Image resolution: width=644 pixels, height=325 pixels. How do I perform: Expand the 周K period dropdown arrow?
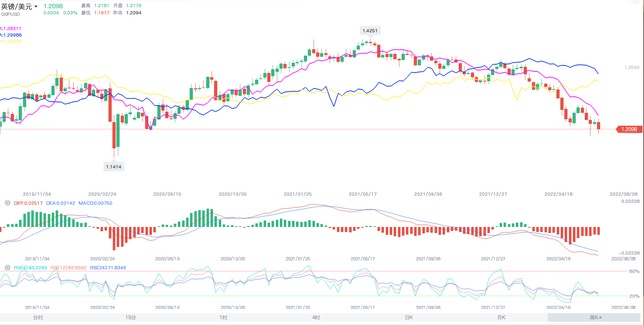pyautogui.click(x=601, y=317)
